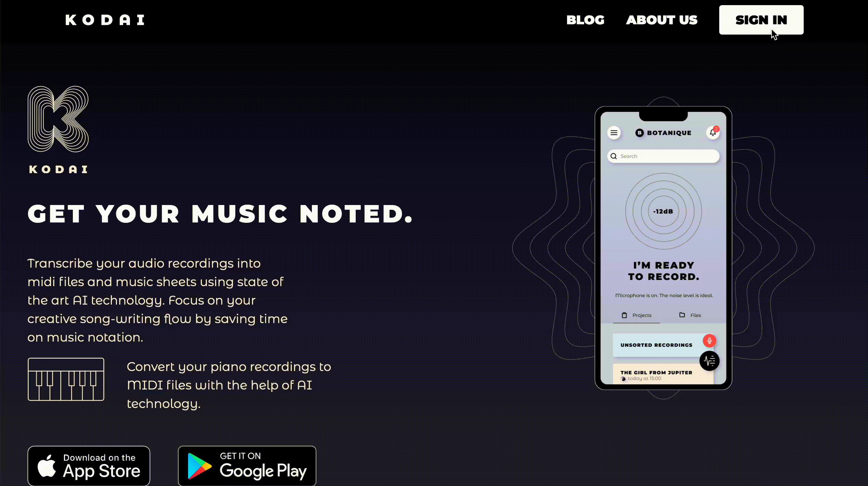Image resolution: width=868 pixels, height=486 pixels.
Task: Click the hamburger menu icon in app
Action: coord(614,132)
